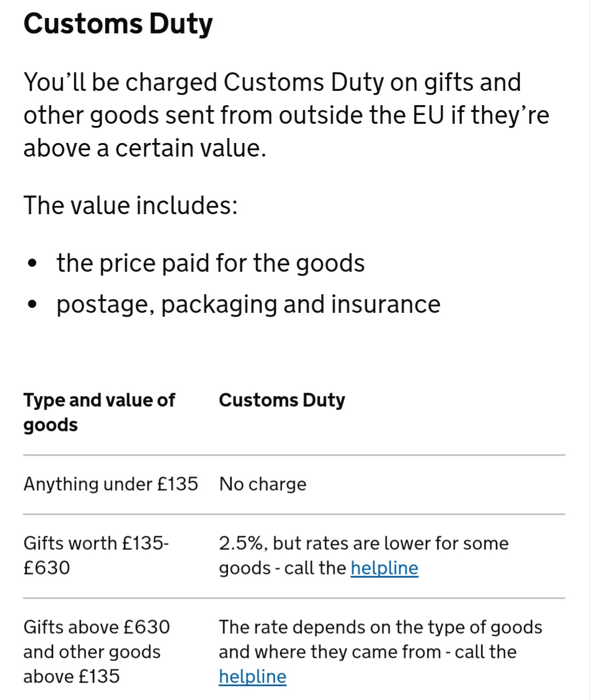Open the helpline link for gifts worth £135-£630
Image resolution: width=590 pixels, height=700 pixels.
pos(384,568)
